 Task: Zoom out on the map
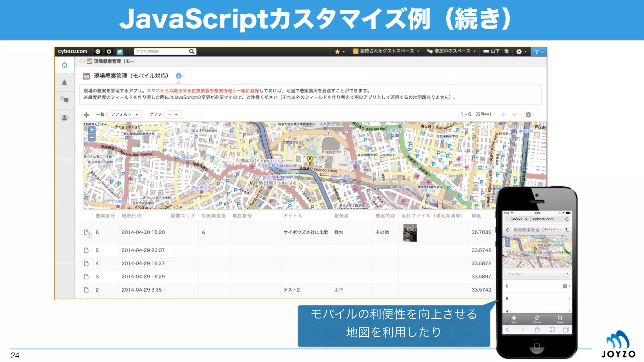tap(92, 138)
